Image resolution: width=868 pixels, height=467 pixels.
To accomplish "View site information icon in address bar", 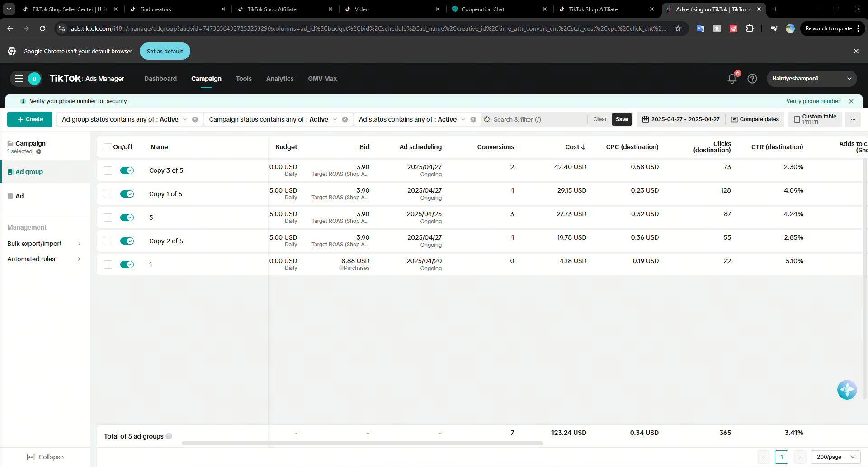I will tap(62, 28).
